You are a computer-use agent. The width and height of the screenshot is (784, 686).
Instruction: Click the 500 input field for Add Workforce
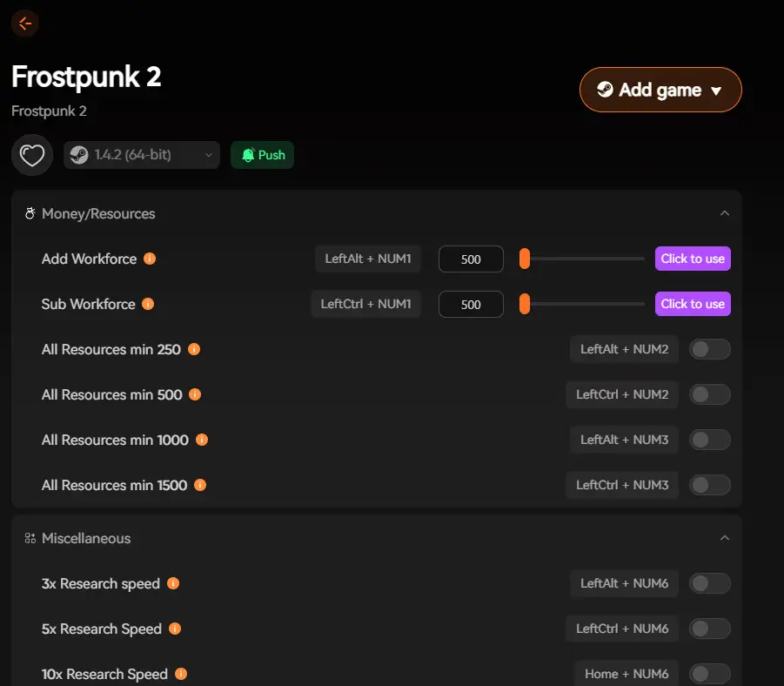click(x=470, y=259)
